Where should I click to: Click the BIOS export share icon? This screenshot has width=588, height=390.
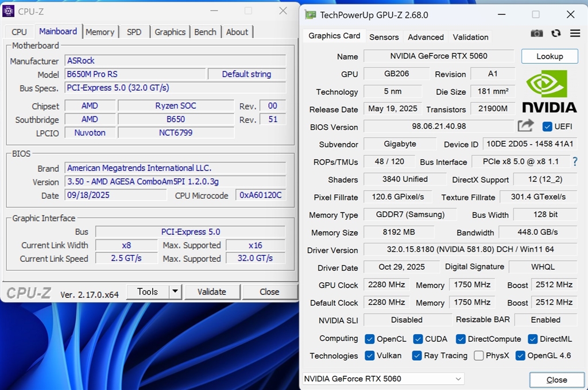525,126
